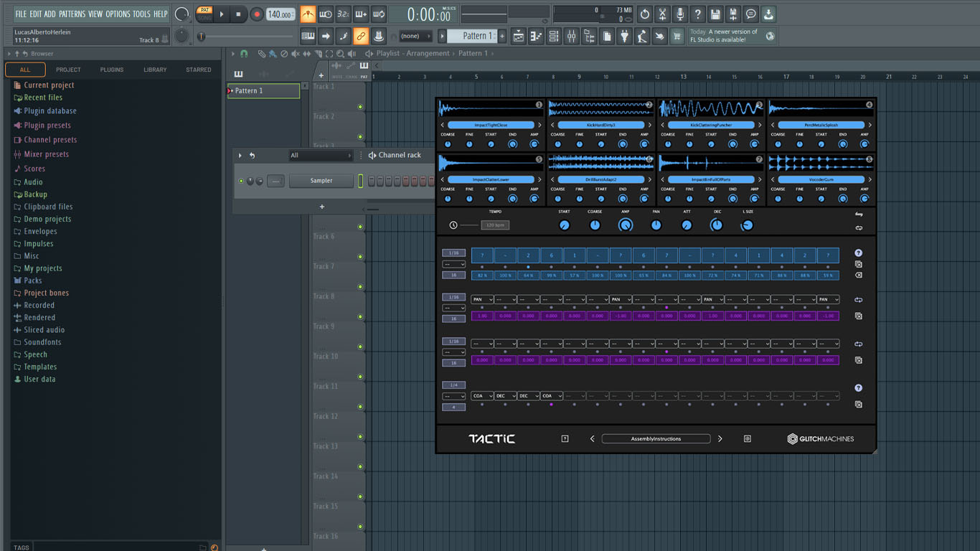Add a channel with plus button below Sampler
Screen dimensions: 980x551
[x=321, y=207]
